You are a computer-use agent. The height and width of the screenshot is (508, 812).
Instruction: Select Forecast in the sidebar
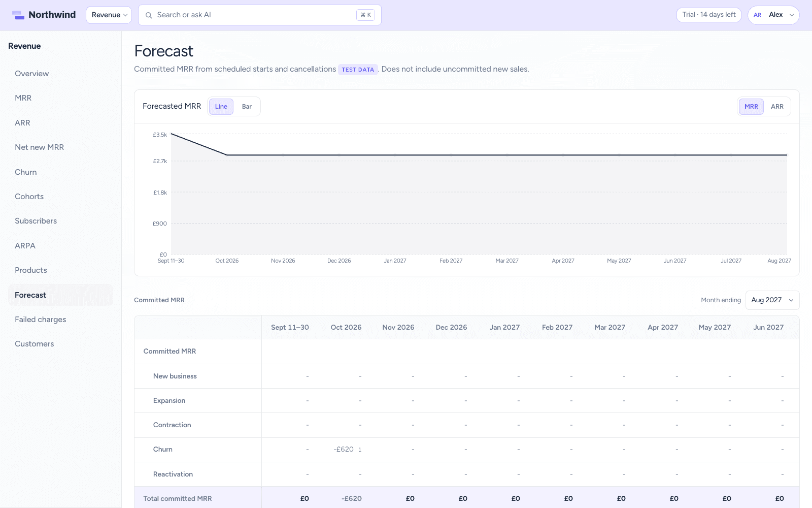click(60, 295)
